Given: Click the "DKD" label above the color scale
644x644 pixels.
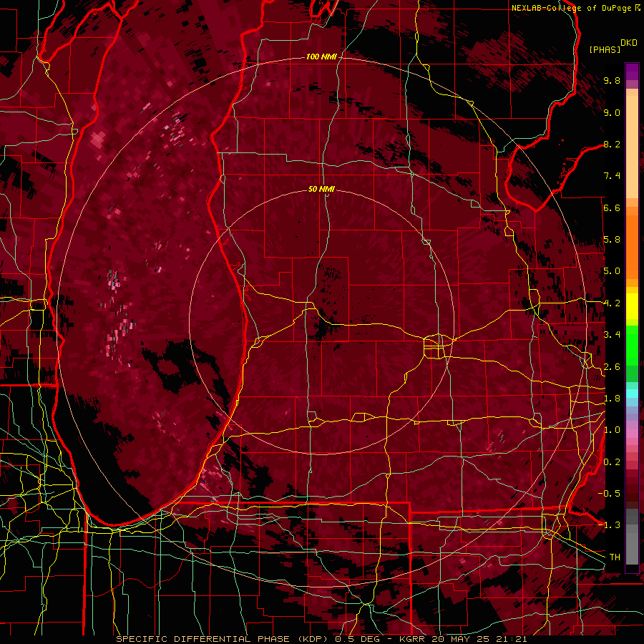Looking at the screenshot, I should click(629, 43).
